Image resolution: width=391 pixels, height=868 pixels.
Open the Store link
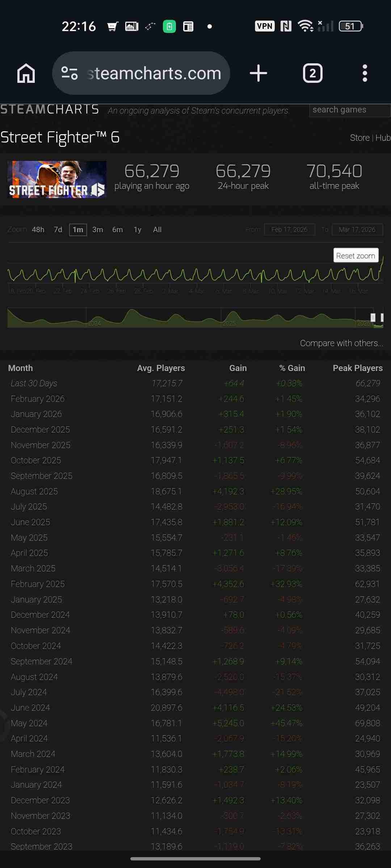click(x=360, y=138)
